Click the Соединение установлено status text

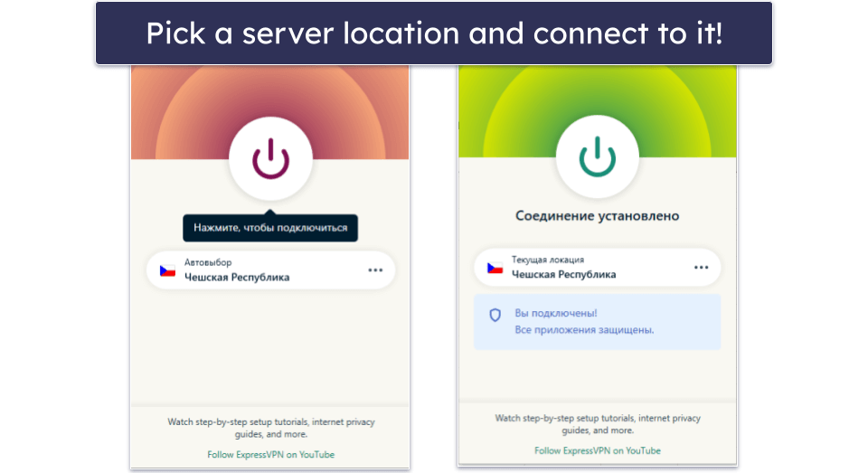point(598,216)
